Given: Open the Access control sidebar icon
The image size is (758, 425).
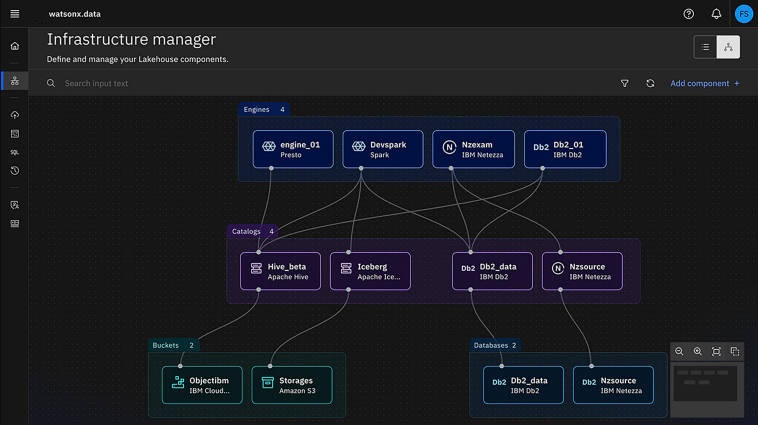Looking at the screenshot, I should (15, 205).
